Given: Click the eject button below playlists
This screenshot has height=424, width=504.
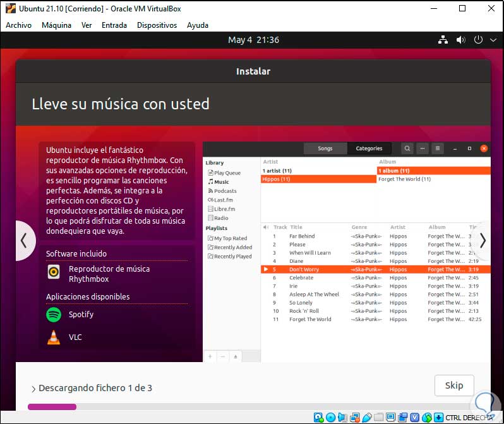Looking at the screenshot, I should pos(236,356).
